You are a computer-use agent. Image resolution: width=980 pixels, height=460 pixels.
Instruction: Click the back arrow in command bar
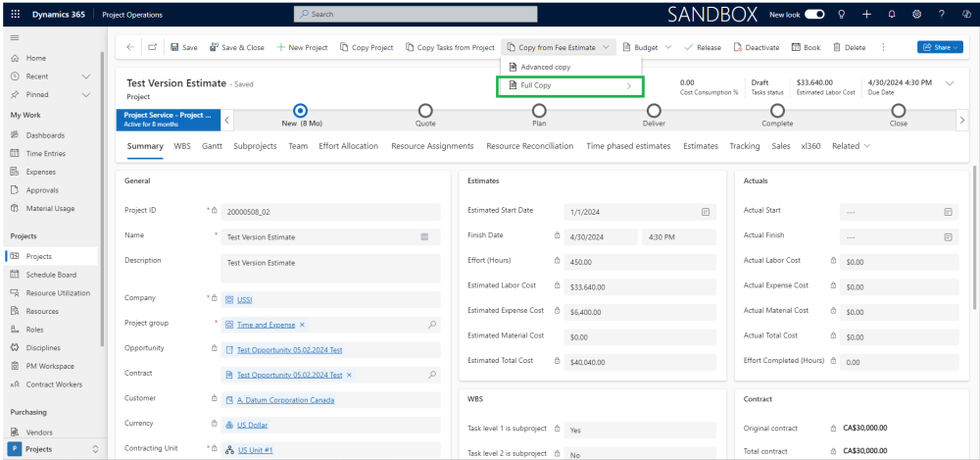(130, 47)
